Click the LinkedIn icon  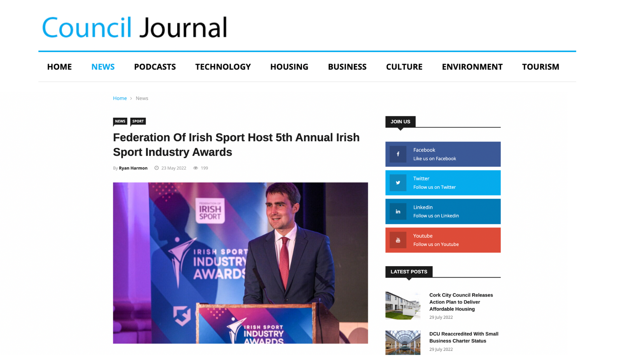click(x=398, y=212)
